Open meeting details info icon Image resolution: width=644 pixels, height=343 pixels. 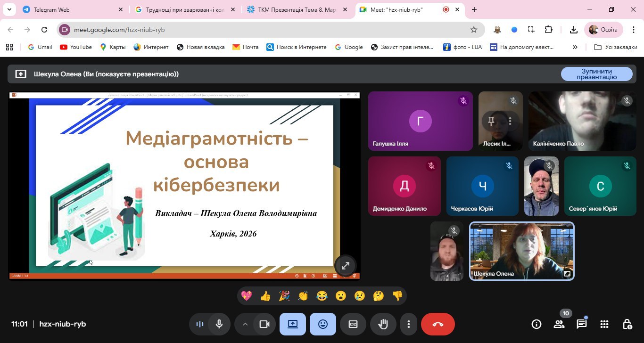pos(536,324)
